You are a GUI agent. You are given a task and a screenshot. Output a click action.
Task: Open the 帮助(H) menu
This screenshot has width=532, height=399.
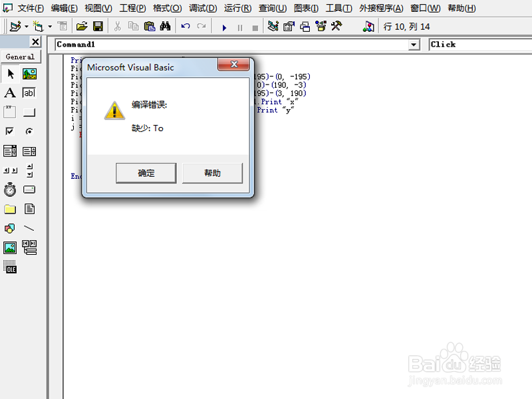click(x=462, y=8)
